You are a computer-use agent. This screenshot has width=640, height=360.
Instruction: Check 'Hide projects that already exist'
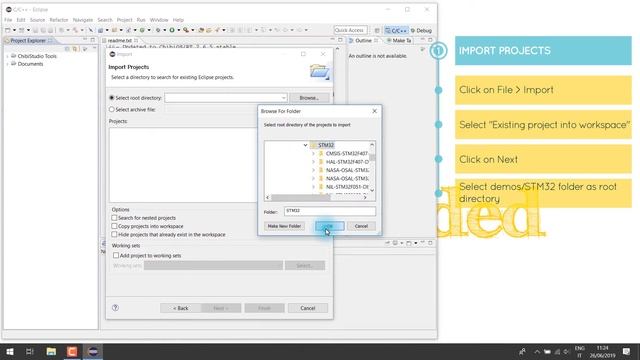tap(114, 235)
